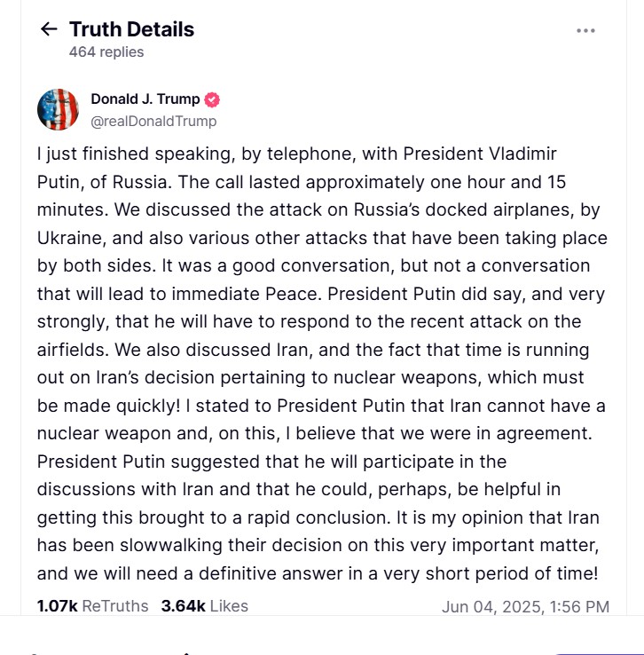This screenshot has height=655, width=644.
Task: Open the three-dot more options menu
Action: [585, 30]
